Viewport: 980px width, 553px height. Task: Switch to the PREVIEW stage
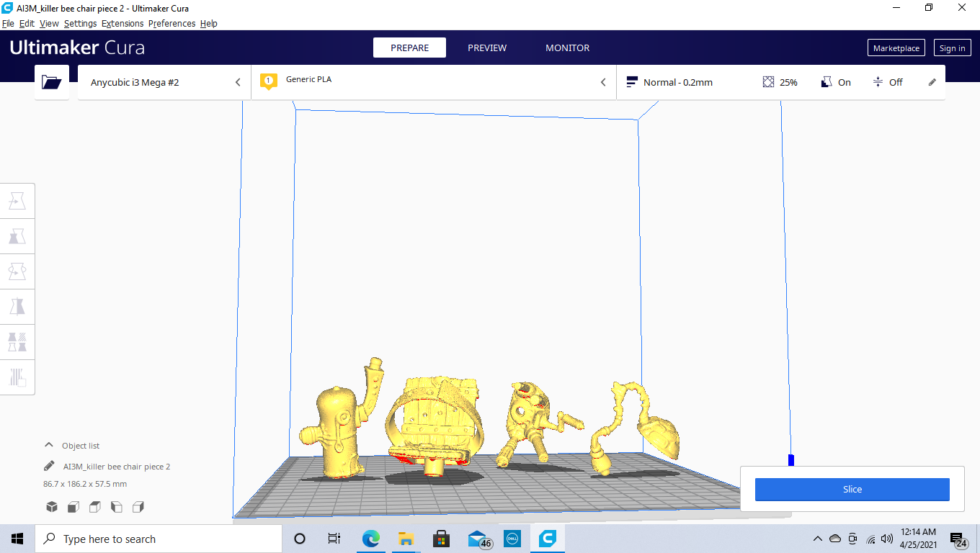487,48
